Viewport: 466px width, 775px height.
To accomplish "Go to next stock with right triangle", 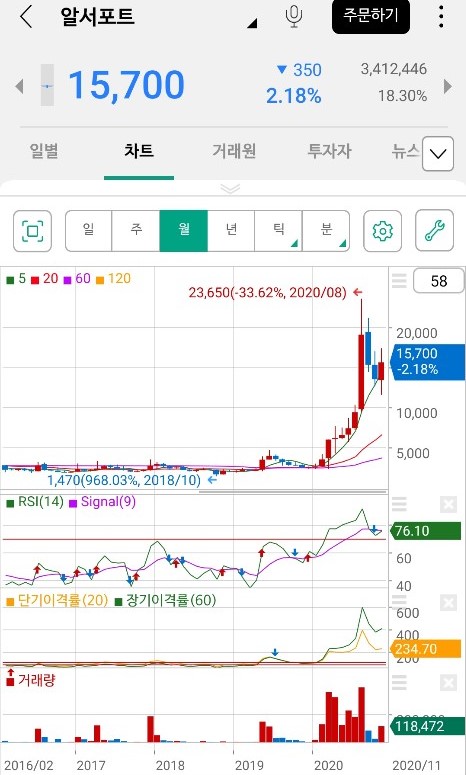I will [x=448, y=86].
